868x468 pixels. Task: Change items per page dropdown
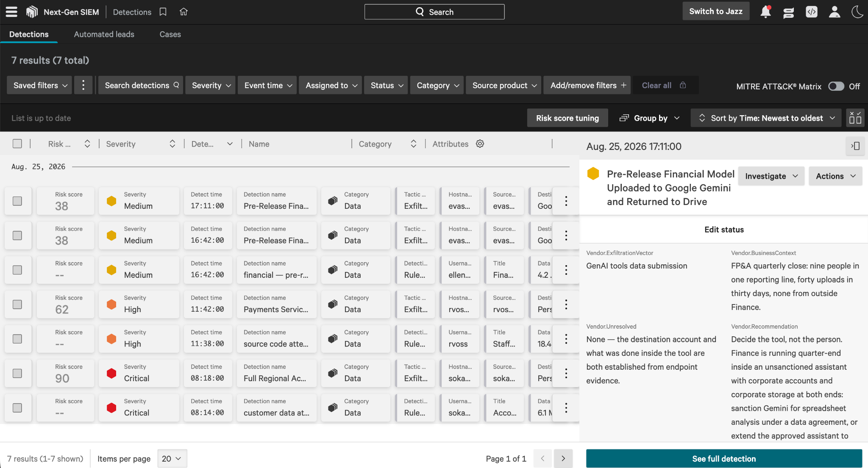tap(172, 458)
